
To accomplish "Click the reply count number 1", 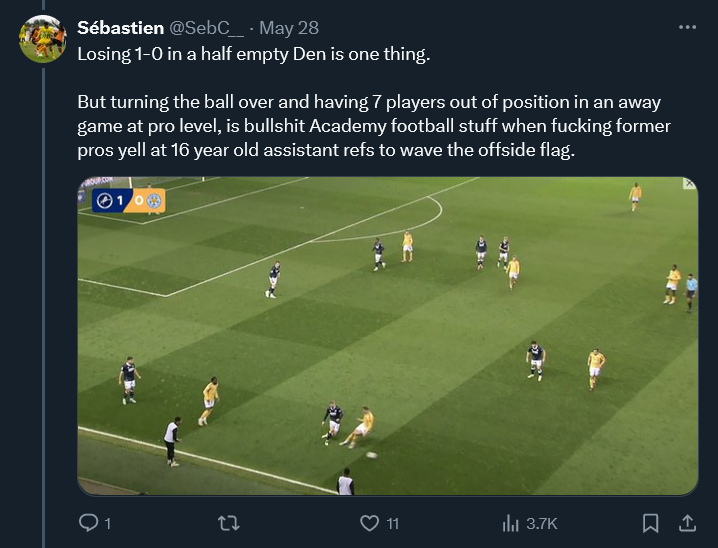I will (x=107, y=523).
